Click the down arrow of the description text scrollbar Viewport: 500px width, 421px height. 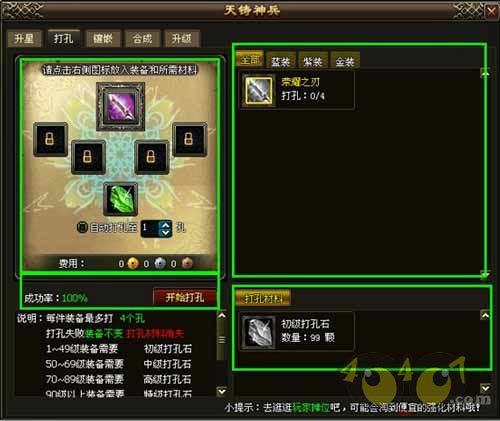point(221,391)
